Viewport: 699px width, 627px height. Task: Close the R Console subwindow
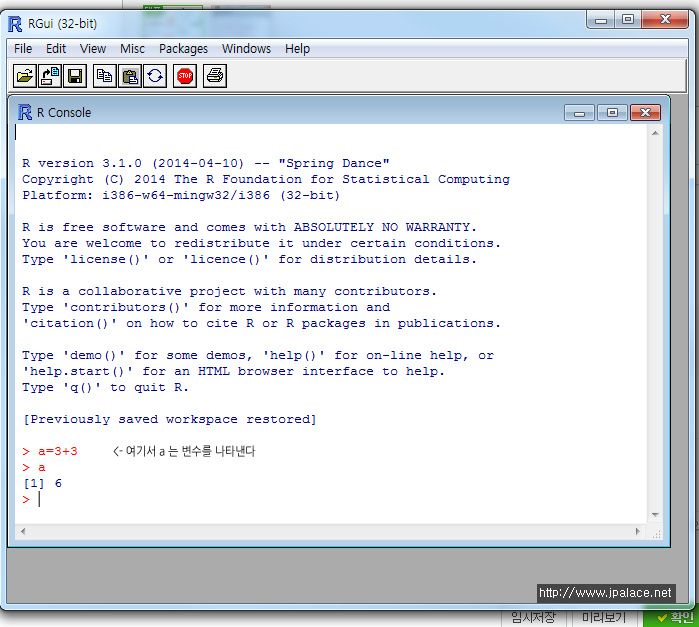(645, 113)
